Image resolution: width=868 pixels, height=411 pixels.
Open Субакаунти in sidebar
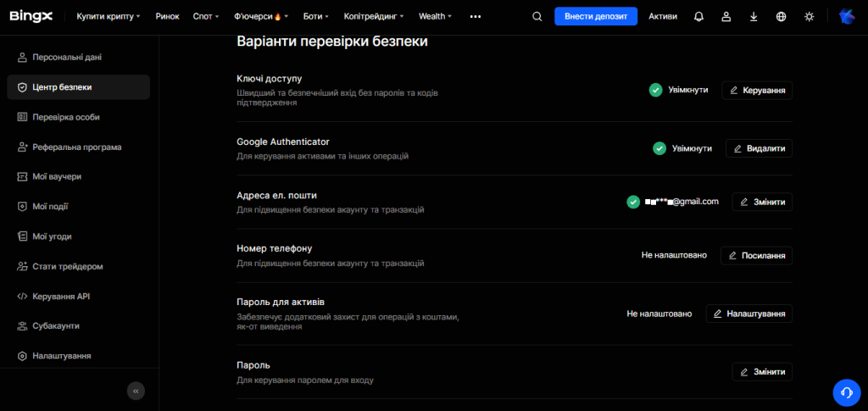coord(79,326)
